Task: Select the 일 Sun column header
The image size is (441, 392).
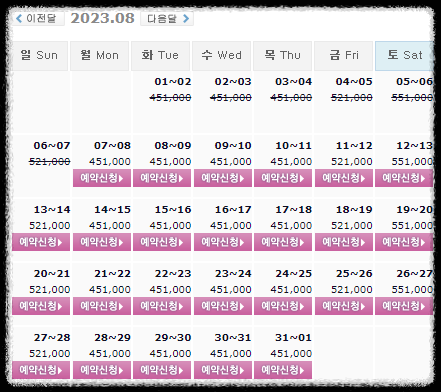Action: pos(40,56)
